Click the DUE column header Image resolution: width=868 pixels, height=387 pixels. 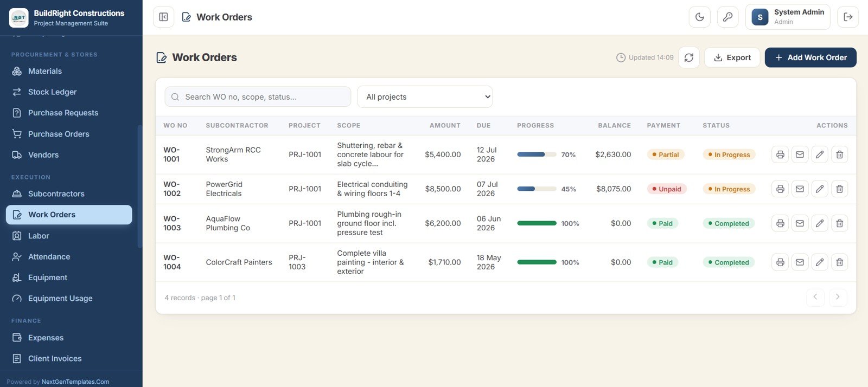coord(483,126)
